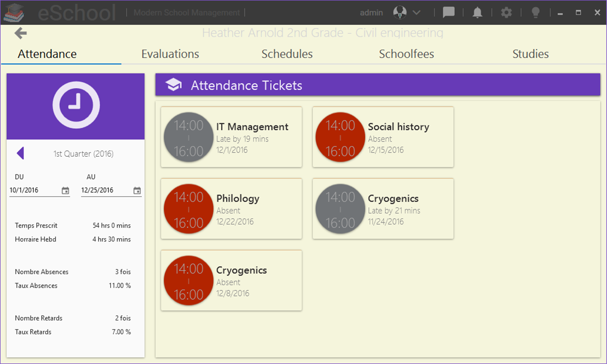Click the graduation cap icon on Attendance Tickets header
The width and height of the screenshot is (607, 364).
[x=173, y=85]
